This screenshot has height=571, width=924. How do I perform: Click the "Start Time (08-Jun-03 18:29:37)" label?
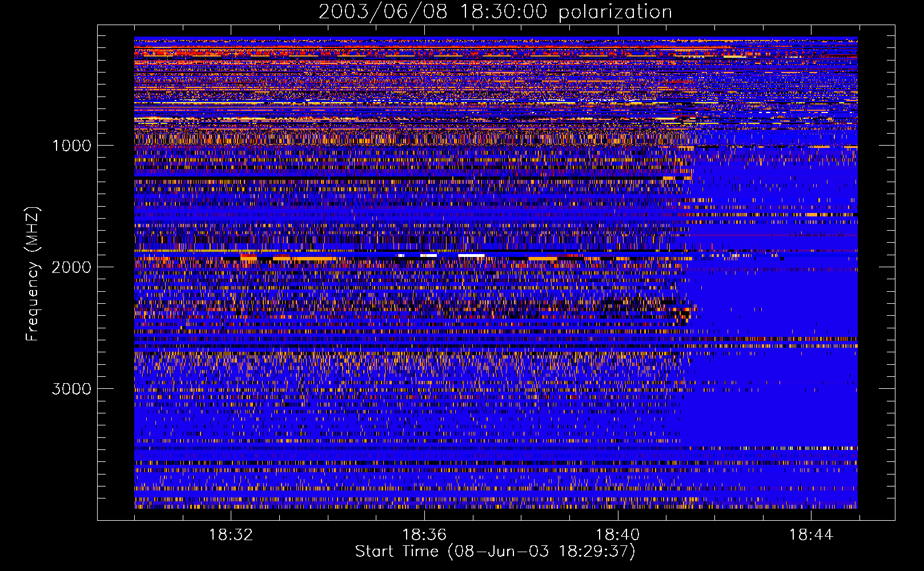[x=495, y=552]
